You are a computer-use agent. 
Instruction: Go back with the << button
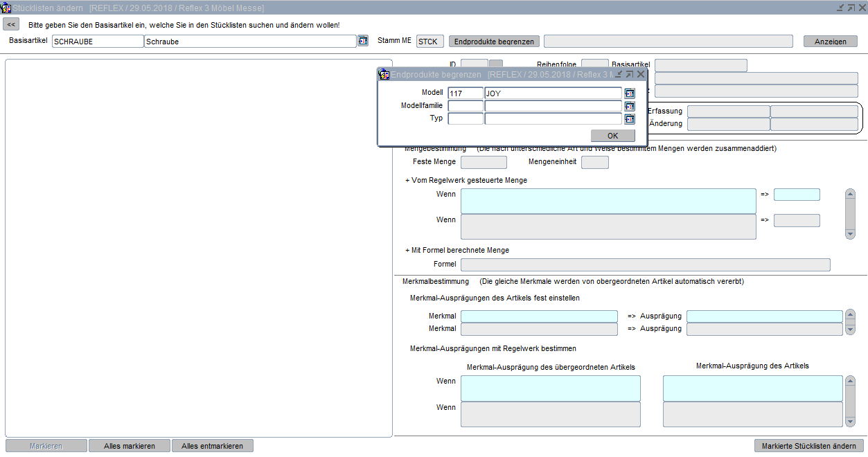point(12,24)
